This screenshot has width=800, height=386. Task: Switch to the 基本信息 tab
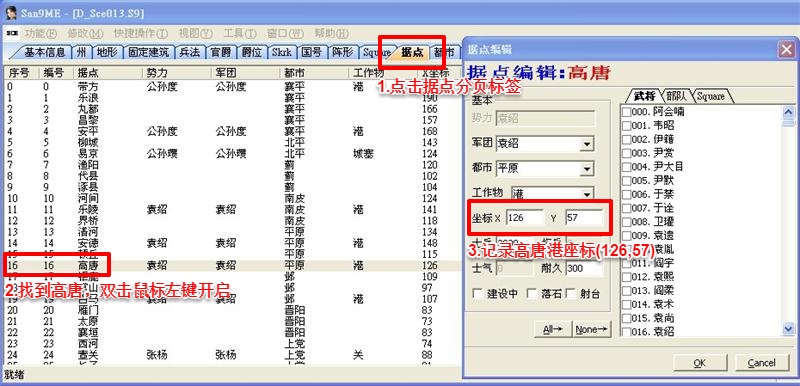pyautogui.click(x=44, y=52)
